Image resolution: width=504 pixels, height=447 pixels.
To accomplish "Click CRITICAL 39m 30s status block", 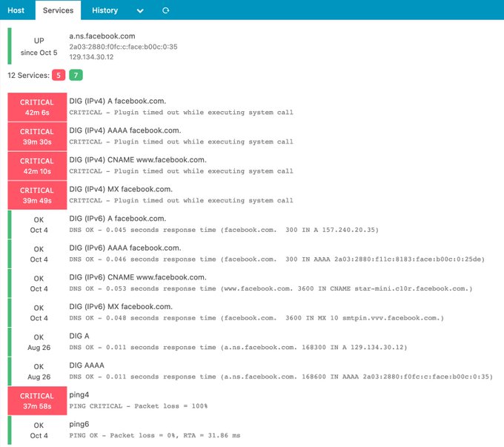I will [37, 136].
